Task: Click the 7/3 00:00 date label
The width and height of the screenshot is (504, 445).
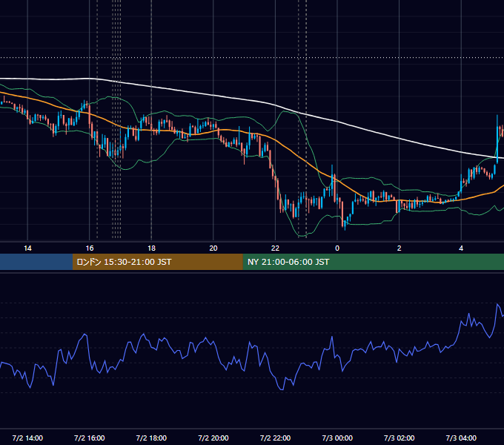Action: pyautogui.click(x=337, y=438)
